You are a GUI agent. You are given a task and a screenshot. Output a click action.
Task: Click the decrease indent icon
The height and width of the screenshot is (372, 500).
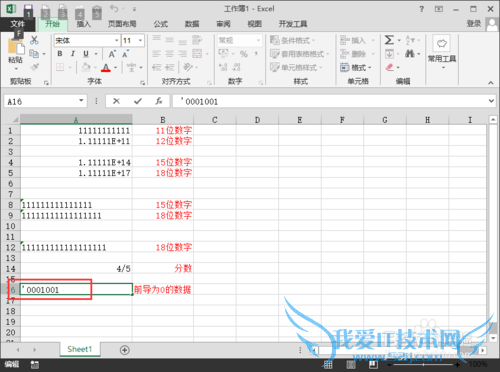click(x=157, y=67)
